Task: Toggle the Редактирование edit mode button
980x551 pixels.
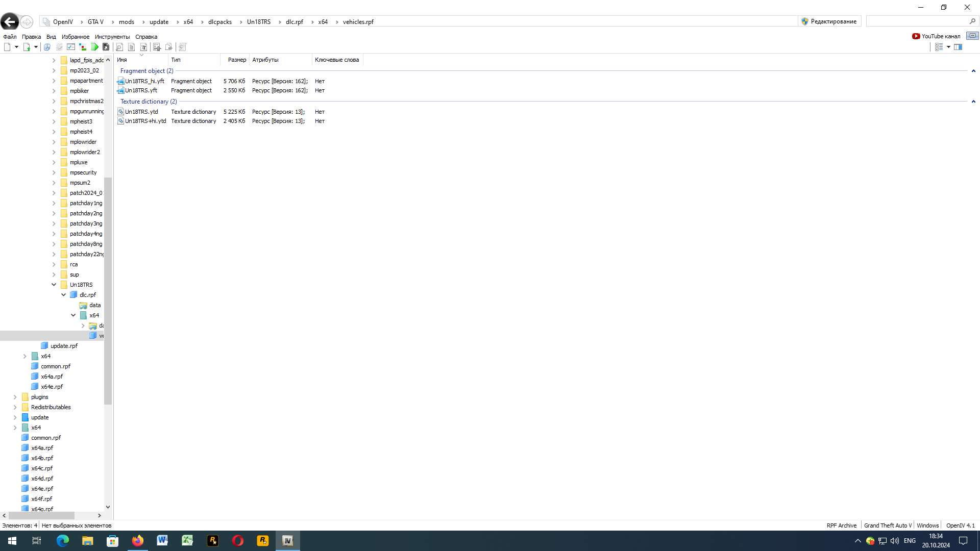Action: pyautogui.click(x=829, y=21)
